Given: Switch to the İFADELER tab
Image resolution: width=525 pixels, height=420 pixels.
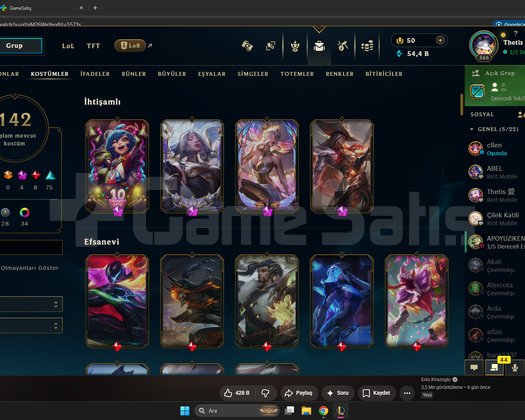Looking at the screenshot, I should click(x=95, y=74).
